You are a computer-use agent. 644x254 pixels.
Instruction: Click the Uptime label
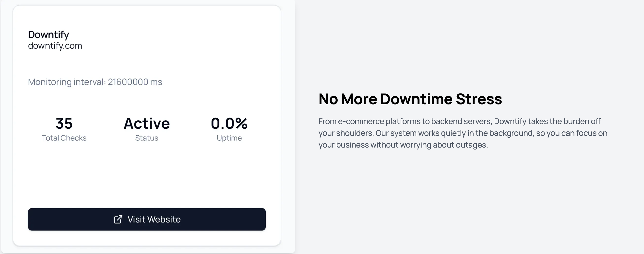(x=229, y=138)
